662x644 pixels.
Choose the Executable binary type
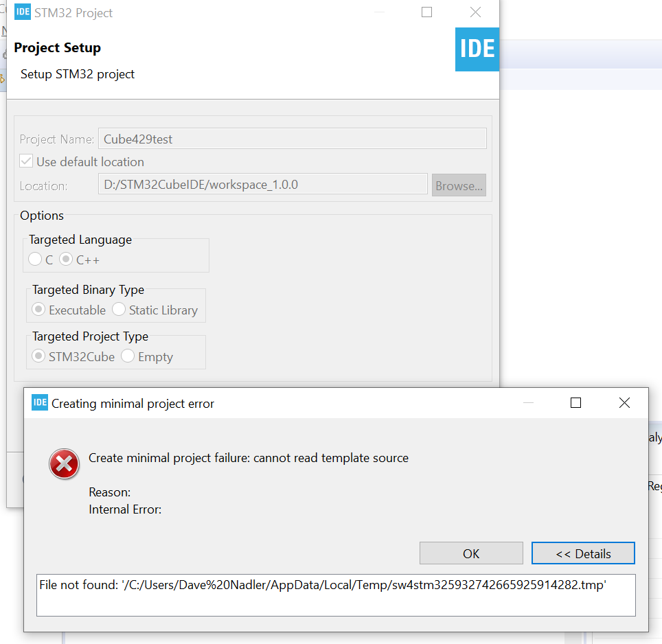click(39, 310)
